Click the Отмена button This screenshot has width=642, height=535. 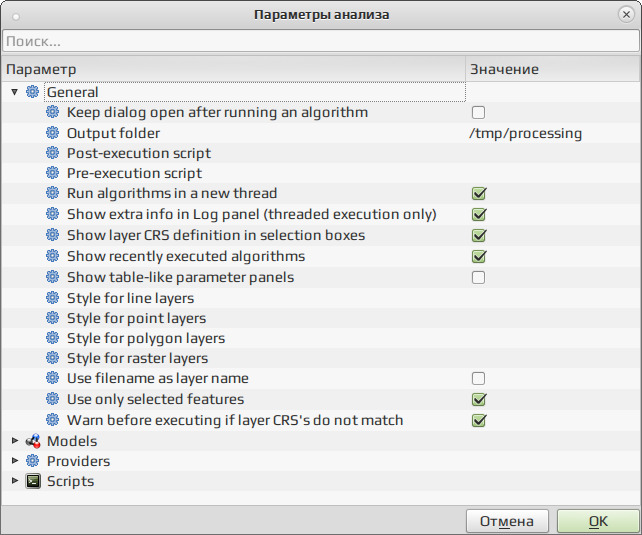pyautogui.click(x=507, y=521)
